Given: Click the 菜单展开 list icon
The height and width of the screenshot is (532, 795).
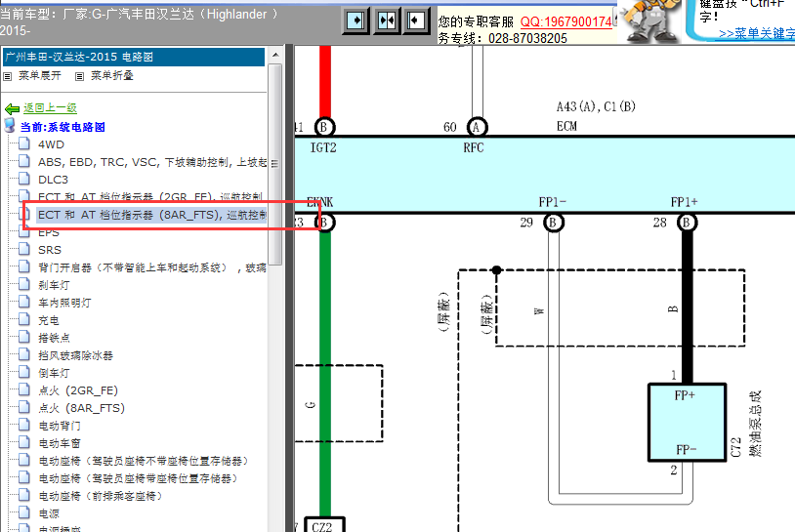Looking at the screenshot, I should (8, 76).
